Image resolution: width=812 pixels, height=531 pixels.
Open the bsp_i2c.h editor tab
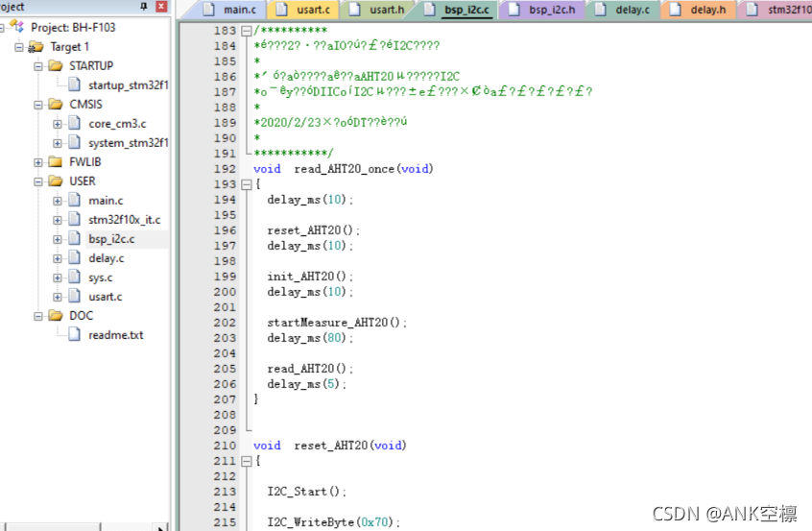click(542, 10)
